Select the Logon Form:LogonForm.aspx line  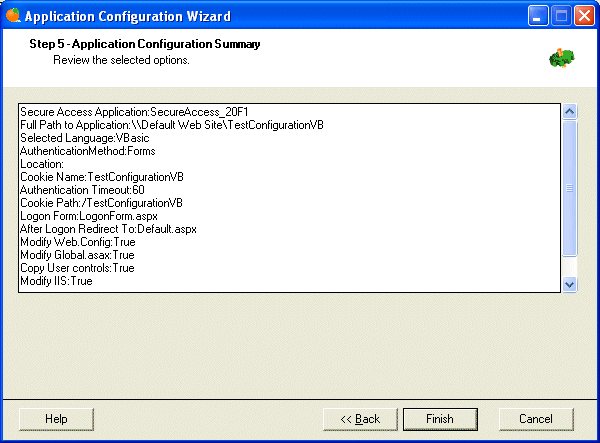click(89, 216)
